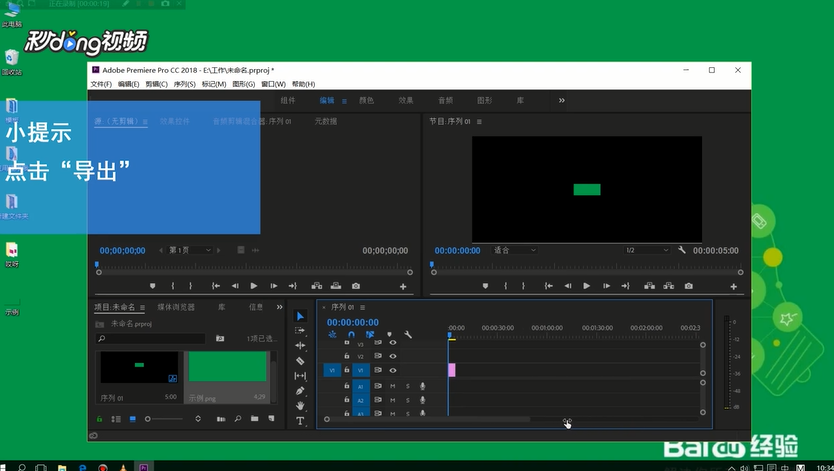Play the Source monitor

(x=254, y=286)
